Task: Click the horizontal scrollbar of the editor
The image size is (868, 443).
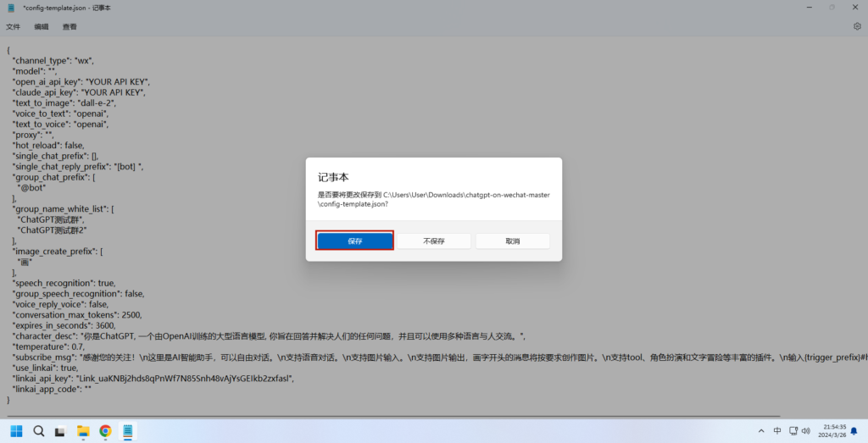Action: [393, 415]
